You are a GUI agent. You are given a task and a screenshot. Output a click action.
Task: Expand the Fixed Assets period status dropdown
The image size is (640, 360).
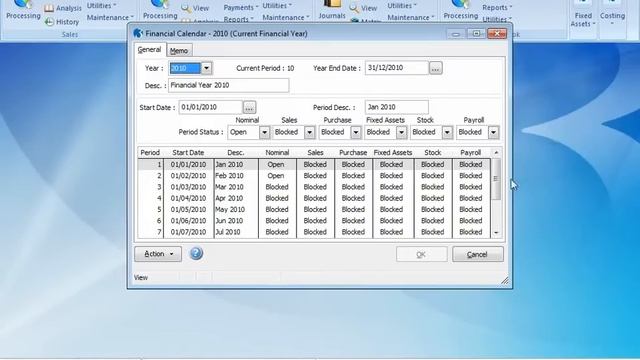click(x=401, y=132)
